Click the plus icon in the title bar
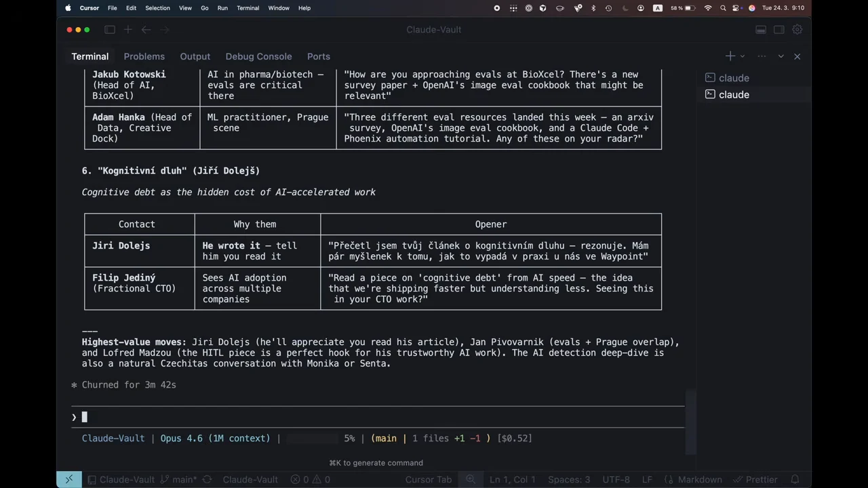 coord(127,30)
